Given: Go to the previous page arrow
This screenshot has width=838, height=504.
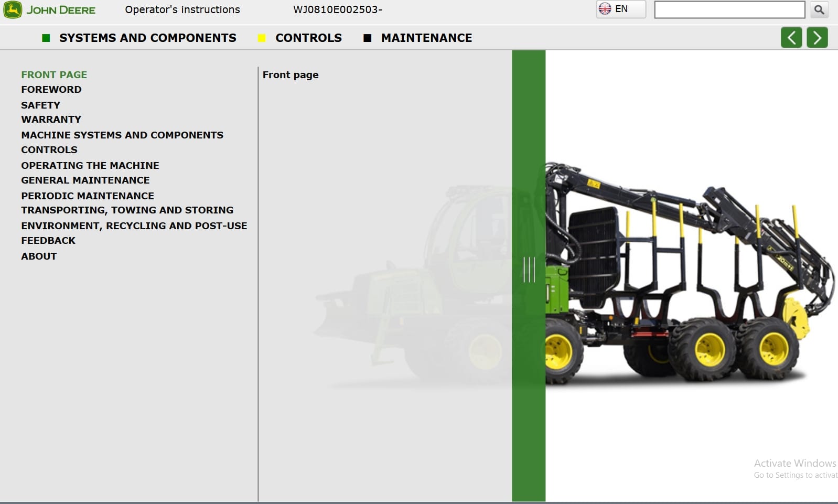Looking at the screenshot, I should point(791,38).
